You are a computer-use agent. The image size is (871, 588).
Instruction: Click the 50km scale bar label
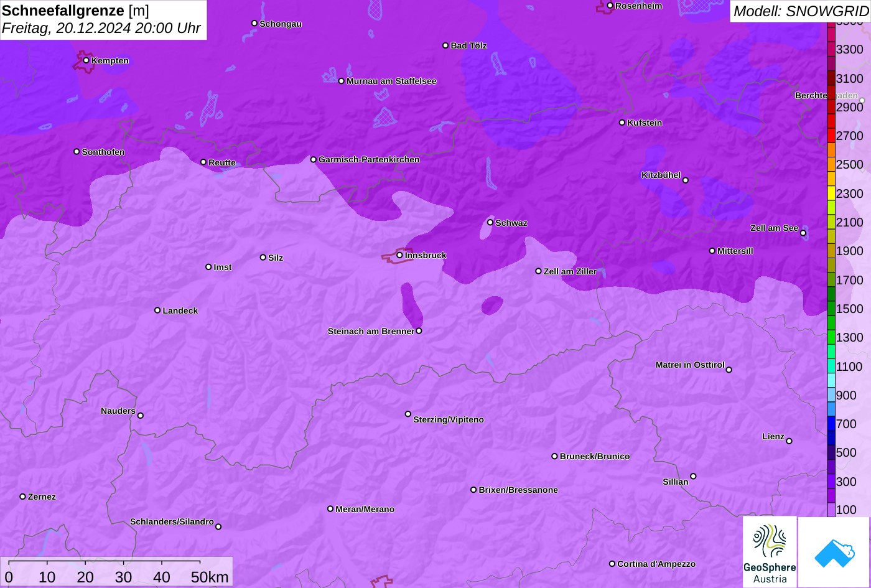(x=210, y=577)
